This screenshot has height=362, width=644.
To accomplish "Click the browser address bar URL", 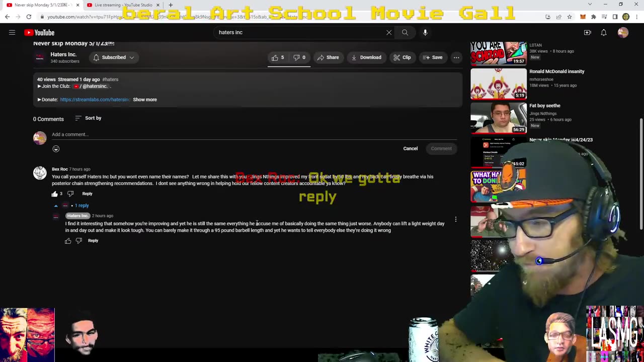I will point(176,17).
